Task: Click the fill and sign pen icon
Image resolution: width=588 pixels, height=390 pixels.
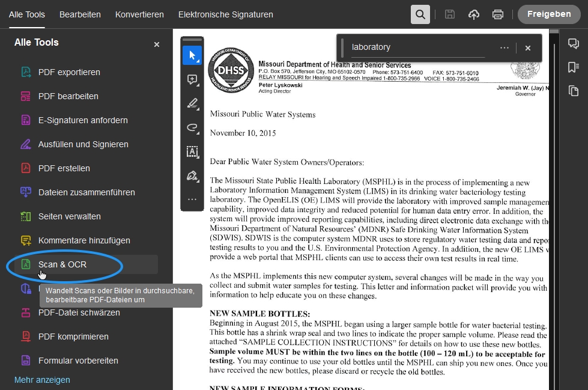Action: click(192, 175)
